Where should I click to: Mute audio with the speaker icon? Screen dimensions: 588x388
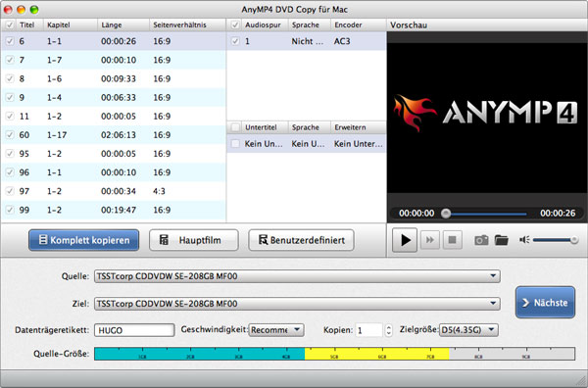524,240
